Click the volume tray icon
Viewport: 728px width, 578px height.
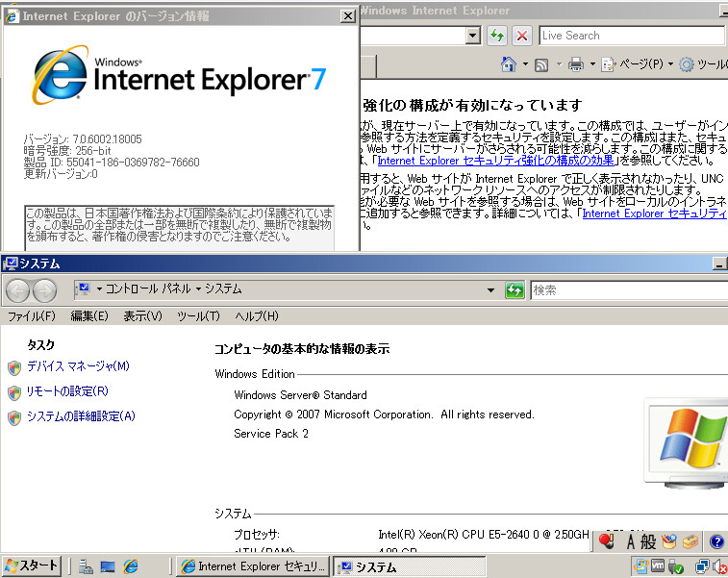tap(719, 566)
